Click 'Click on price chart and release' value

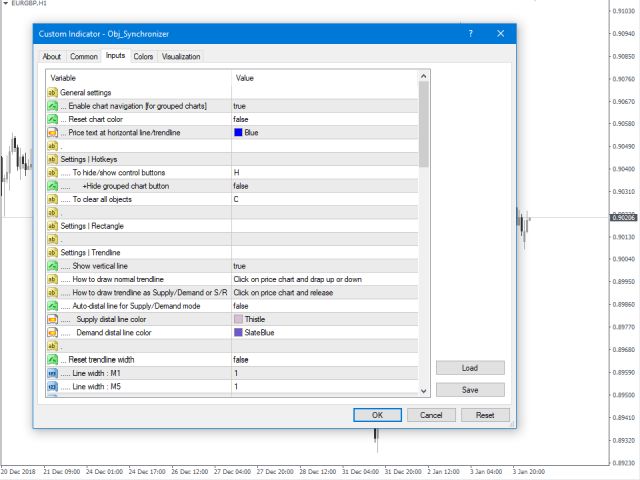tap(283, 293)
